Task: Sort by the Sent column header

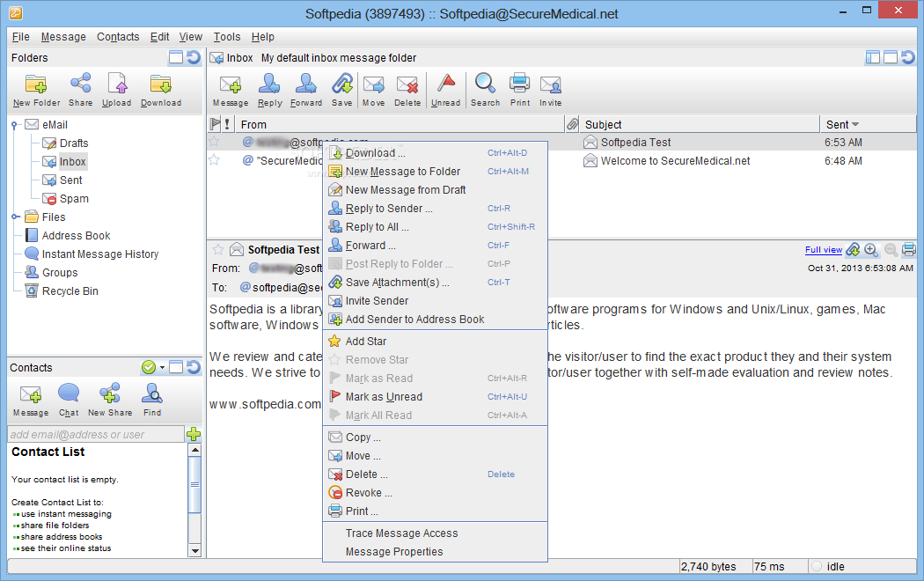Action: click(x=868, y=124)
